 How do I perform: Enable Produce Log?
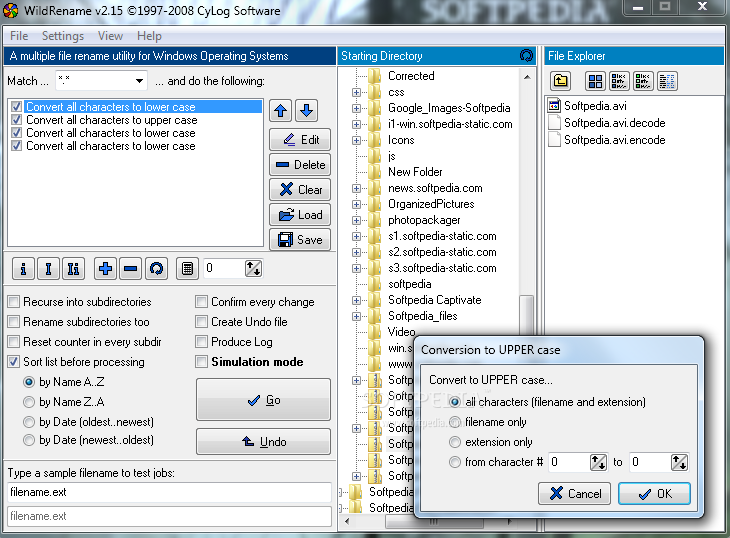coord(202,342)
